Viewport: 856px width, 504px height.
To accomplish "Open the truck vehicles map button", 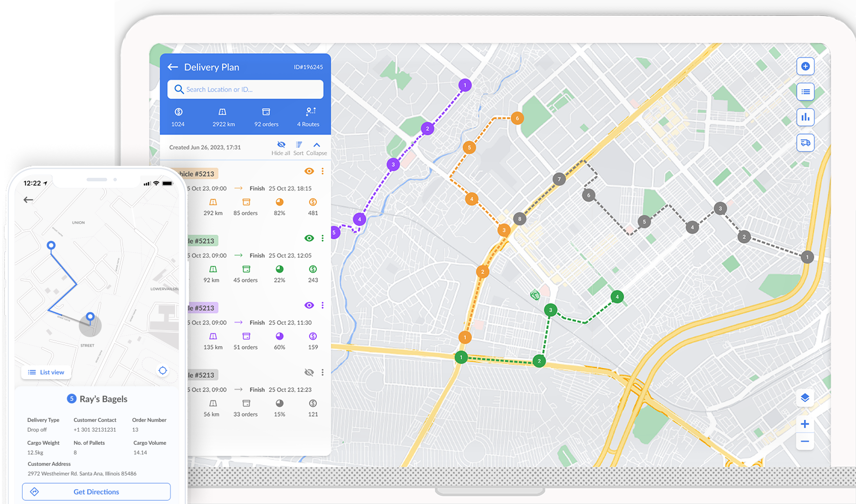I will pos(806,143).
